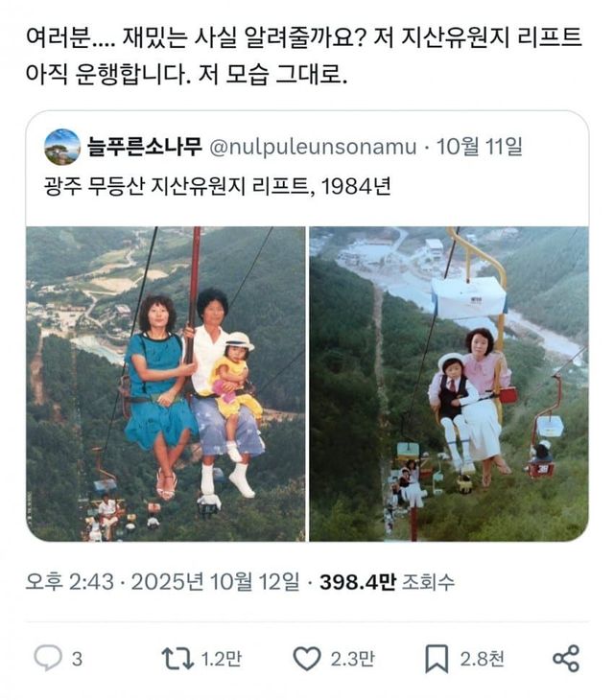Click the retweet count 1.2만
The image size is (614, 700).
tap(222, 659)
